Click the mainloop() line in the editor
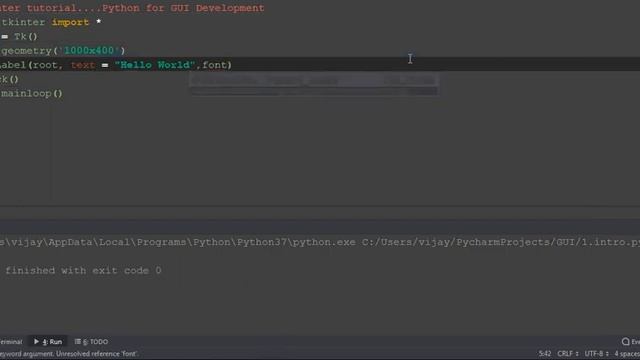The height and width of the screenshot is (360, 640). (x=31, y=93)
